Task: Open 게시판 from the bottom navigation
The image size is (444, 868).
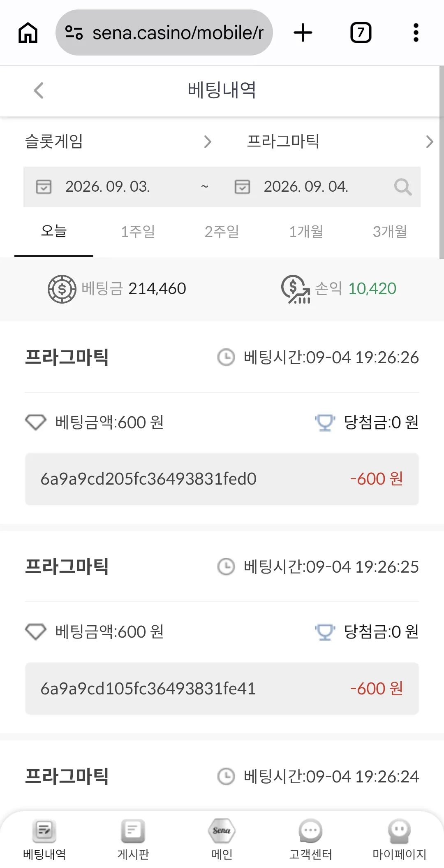Action: (133, 840)
